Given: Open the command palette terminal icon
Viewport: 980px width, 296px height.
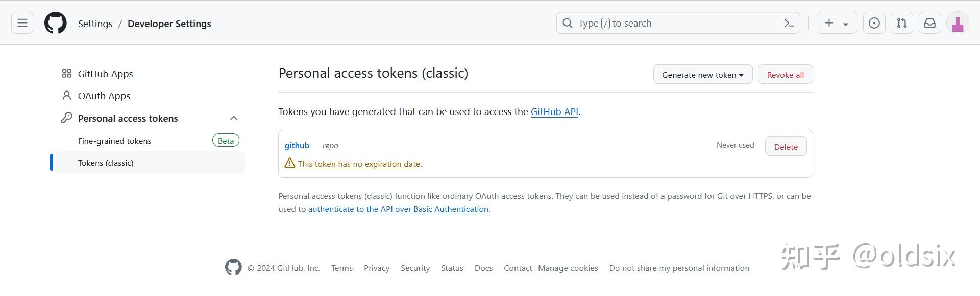Looking at the screenshot, I should tap(789, 22).
